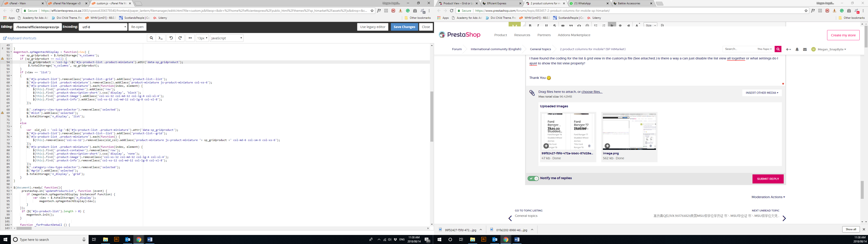Click the Submit Reply button

768,179
